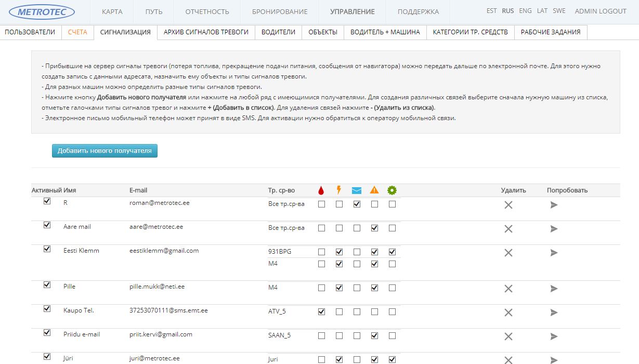Send test alert to Kaupo Tel.
The height and width of the screenshot is (364, 639).
[554, 313]
